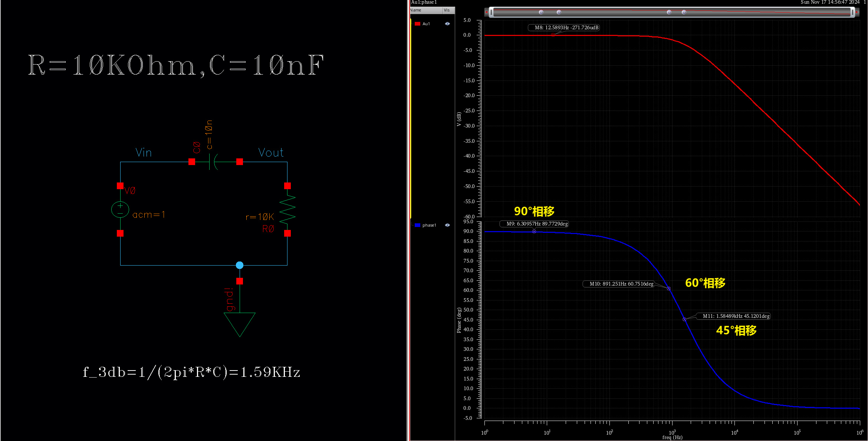The image size is (868, 441).
Task: Select the M11 marker label at 1.58489kHz
Action: pyautogui.click(x=736, y=316)
